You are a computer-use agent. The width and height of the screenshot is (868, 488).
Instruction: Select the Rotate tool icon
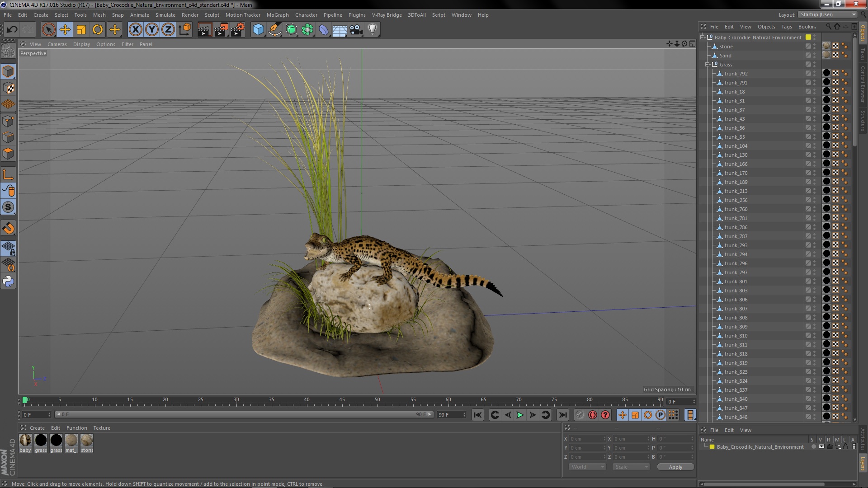coord(98,30)
